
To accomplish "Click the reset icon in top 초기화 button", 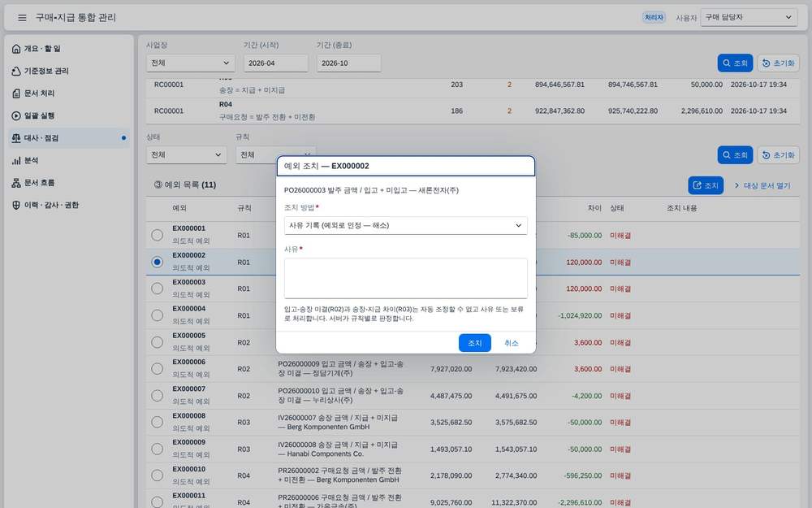I will [767, 63].
